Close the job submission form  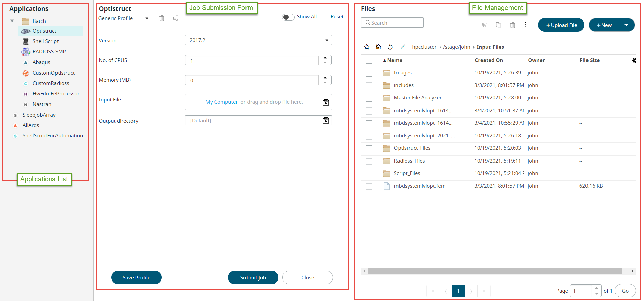[308, 277]
